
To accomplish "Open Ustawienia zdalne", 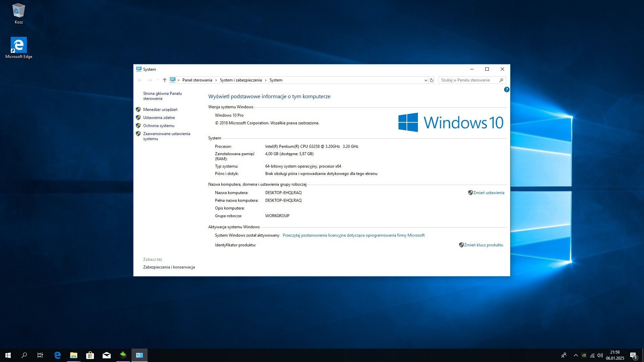I will [x=159, y=118].
